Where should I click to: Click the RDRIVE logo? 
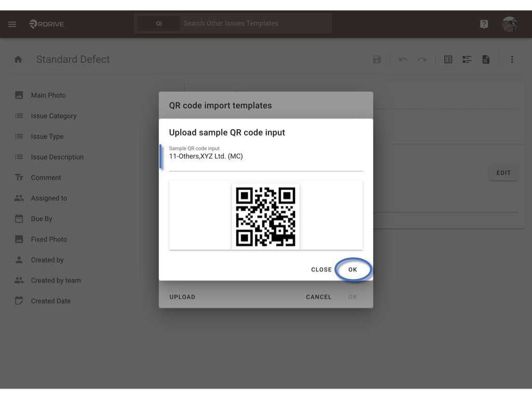click(46, 24)
